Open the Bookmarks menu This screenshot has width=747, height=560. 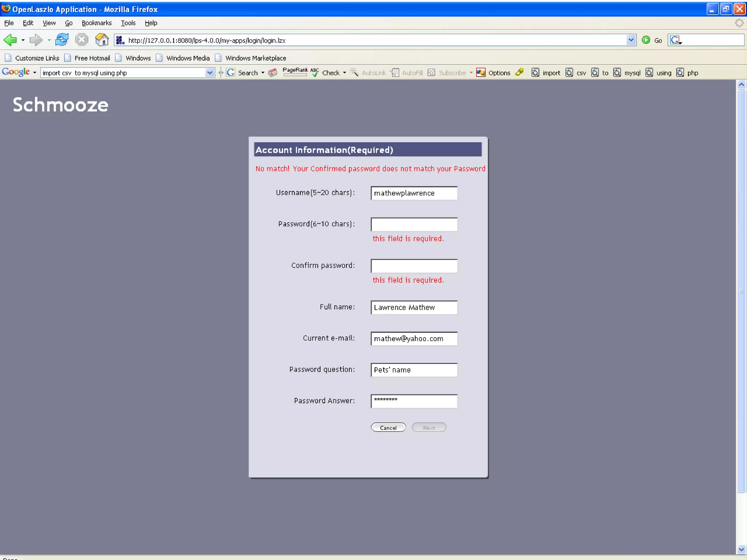pos(96,23)
